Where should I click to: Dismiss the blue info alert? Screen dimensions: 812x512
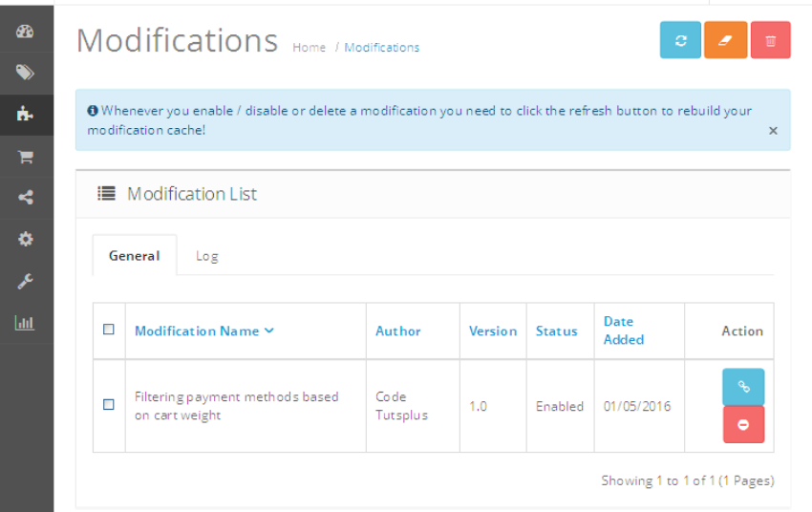coord(773,131)
